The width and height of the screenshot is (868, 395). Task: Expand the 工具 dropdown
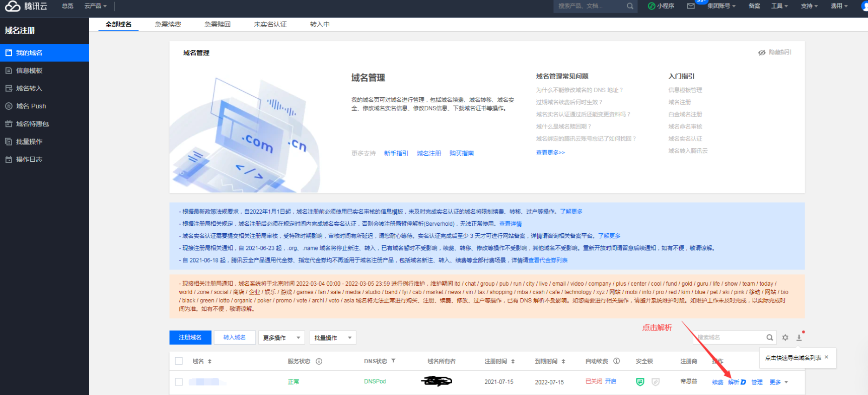[779, 6]
